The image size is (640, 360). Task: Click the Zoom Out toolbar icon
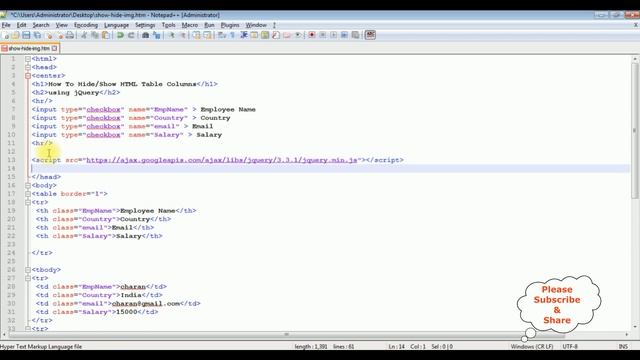182,35
